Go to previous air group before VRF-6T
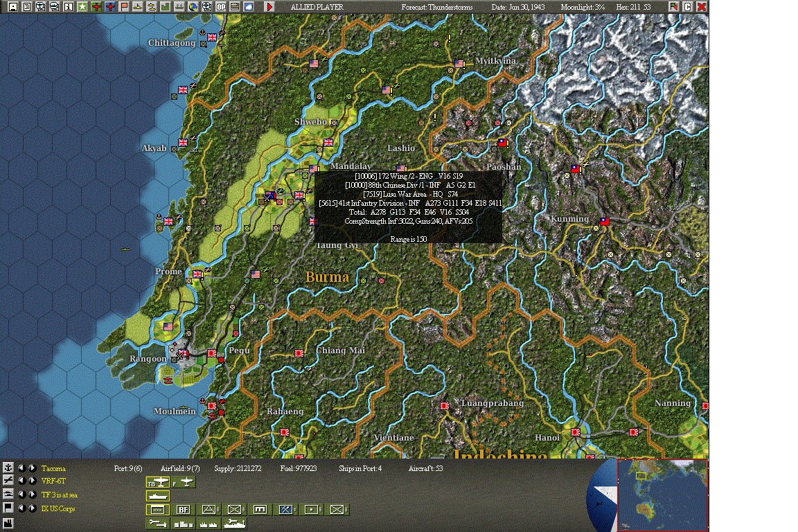798x532 pixels. (21, 480)
